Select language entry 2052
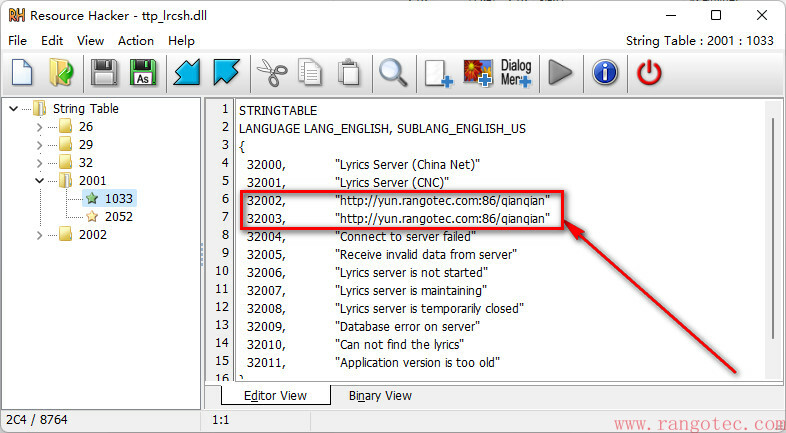 click(x=119, y=217)
